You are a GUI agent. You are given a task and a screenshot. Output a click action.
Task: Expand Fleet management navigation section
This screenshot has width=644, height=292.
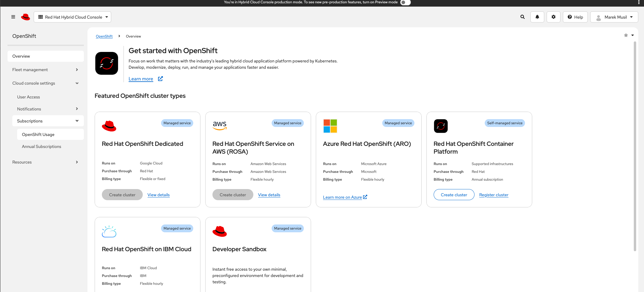pyautogui.click(x=45, y=70)
